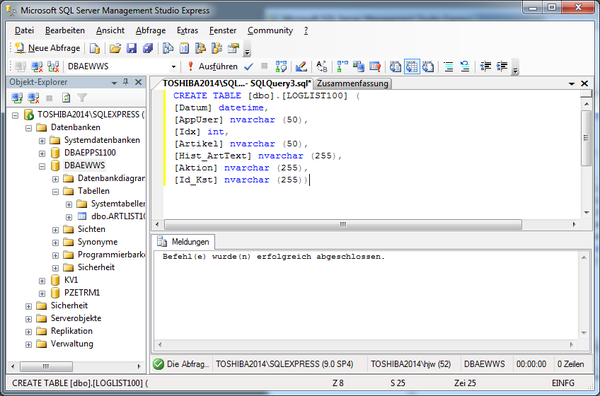The image size is (600, 396).
Task: Click the Increase Indent icon
Action: (x=502, y=67)
